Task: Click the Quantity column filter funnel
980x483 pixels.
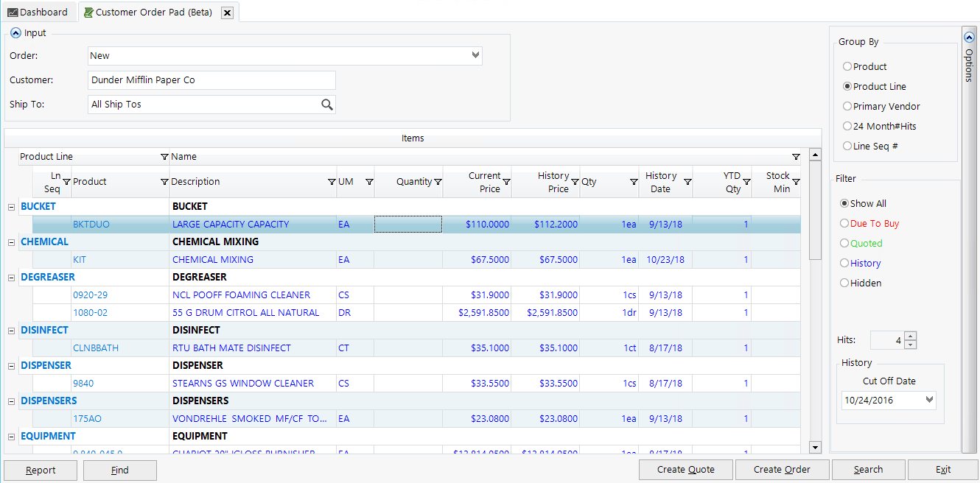Action: pyautogui.click(x=438, y=182)
